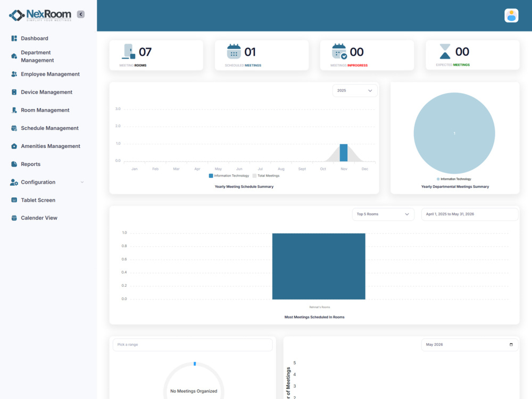This screenshot has width=532, height=399.
Task: Expand the Configuration submenu chevron
Action: tap(82, 182)
